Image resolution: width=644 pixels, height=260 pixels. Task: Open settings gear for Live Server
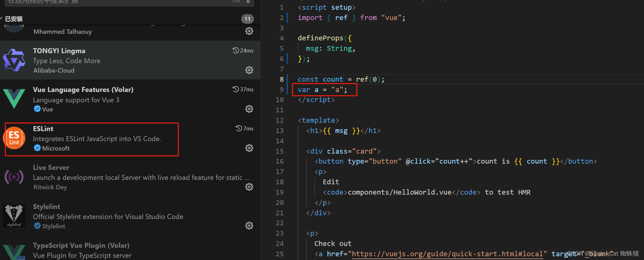click(x=249, y=187)
